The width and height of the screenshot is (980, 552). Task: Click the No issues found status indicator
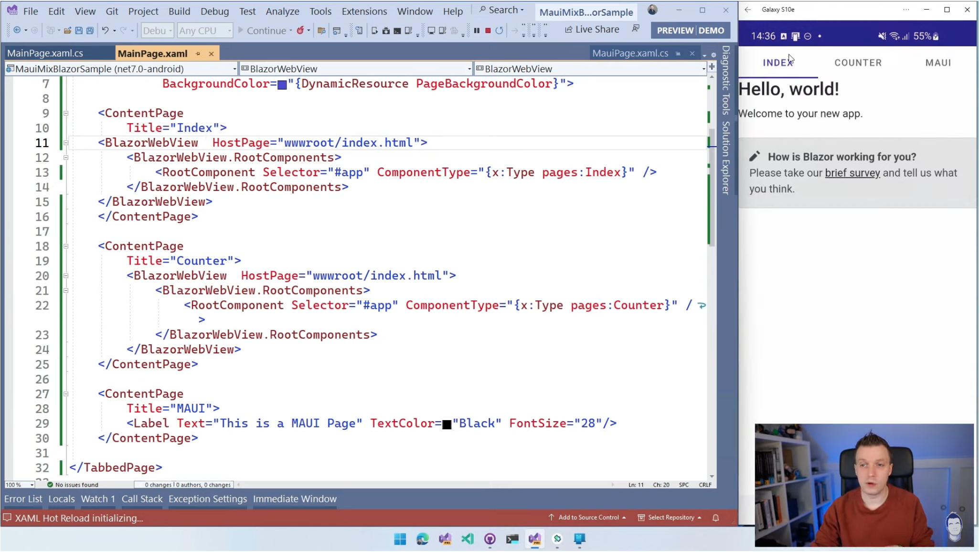[73, 485]
